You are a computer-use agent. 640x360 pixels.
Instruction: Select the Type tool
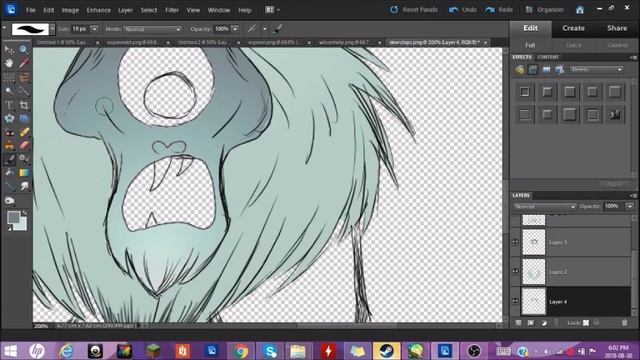9,105
